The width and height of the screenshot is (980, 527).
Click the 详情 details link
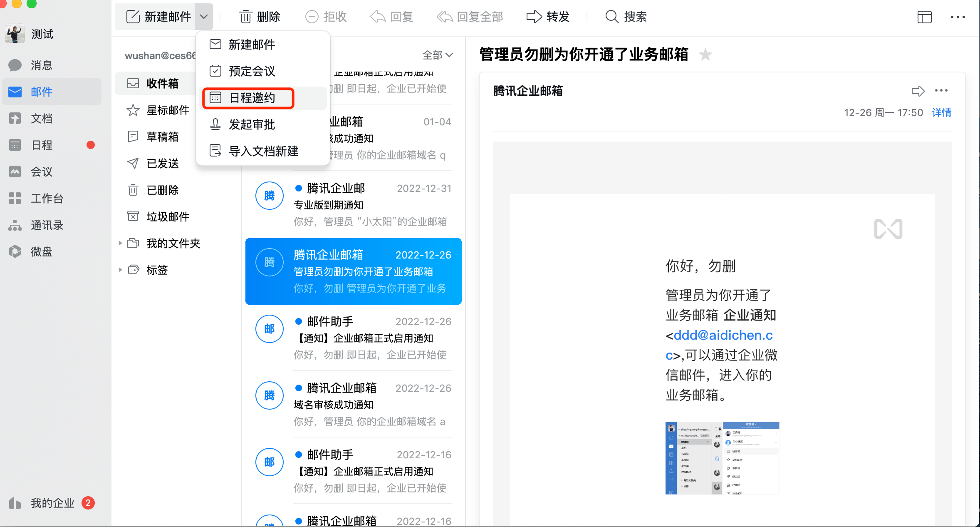coord(941,112)
